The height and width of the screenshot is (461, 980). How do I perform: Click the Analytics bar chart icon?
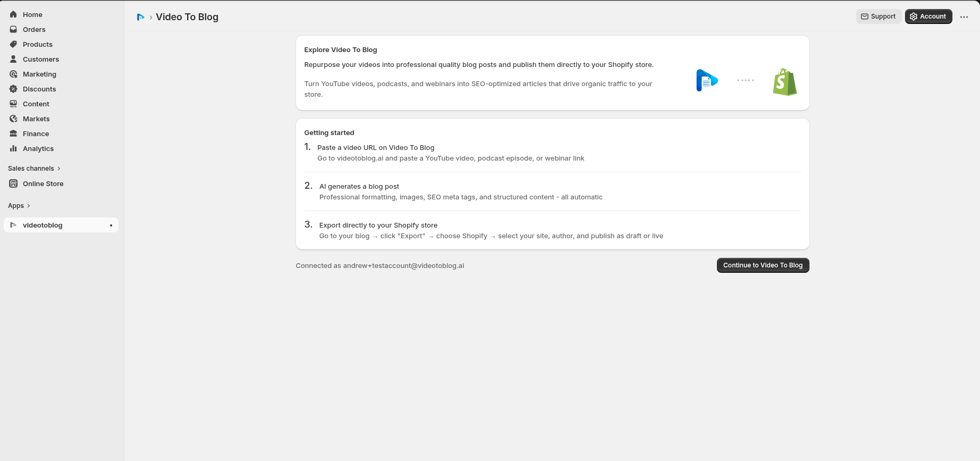(x=13, y=148)
